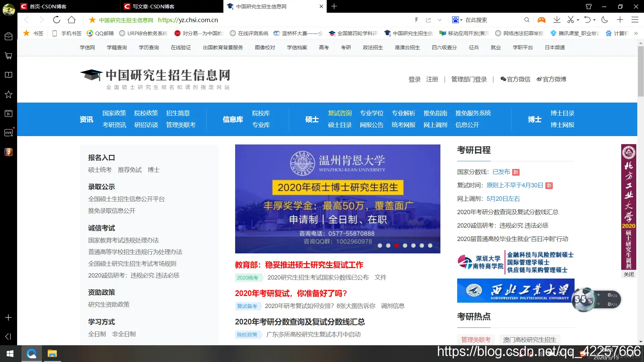Open the mail envelope icon in sidebar
The width and height of the screenshot is (644, 362).
8,36
